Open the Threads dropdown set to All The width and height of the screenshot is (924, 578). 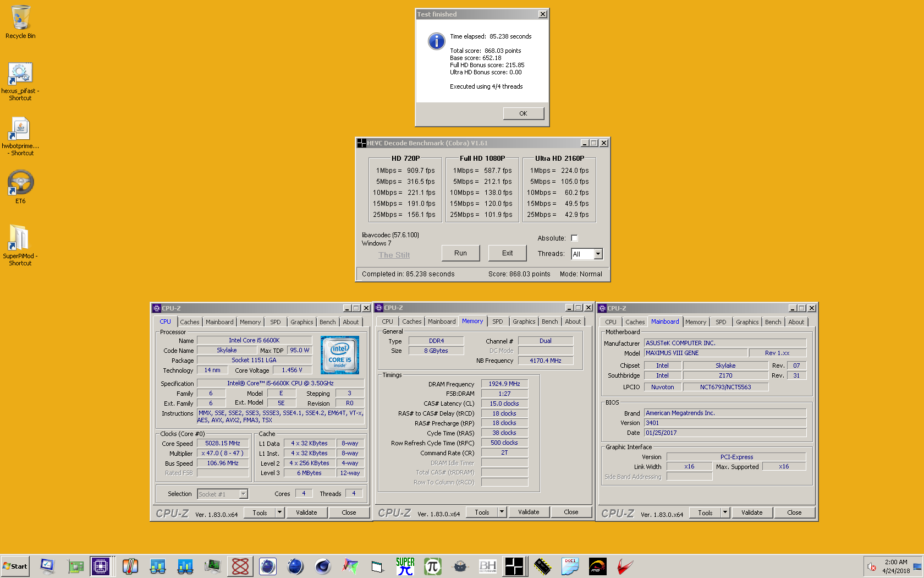[x=587, y=254]
